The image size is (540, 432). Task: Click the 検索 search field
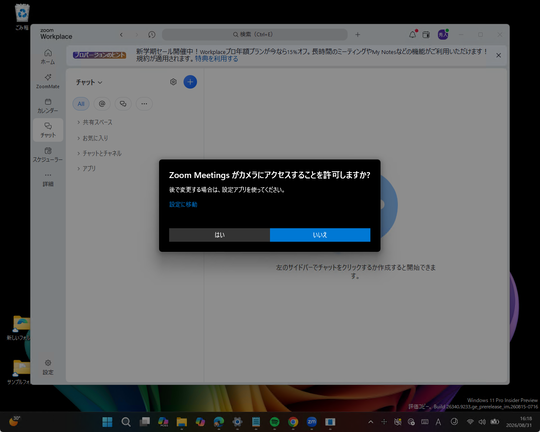(255, 34)
